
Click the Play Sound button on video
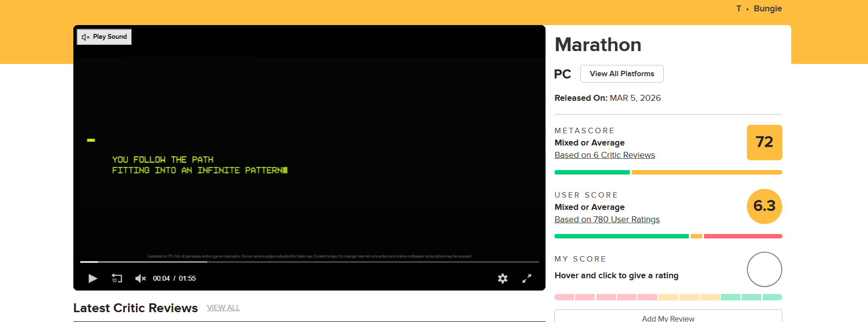click(x=104, y=37)
